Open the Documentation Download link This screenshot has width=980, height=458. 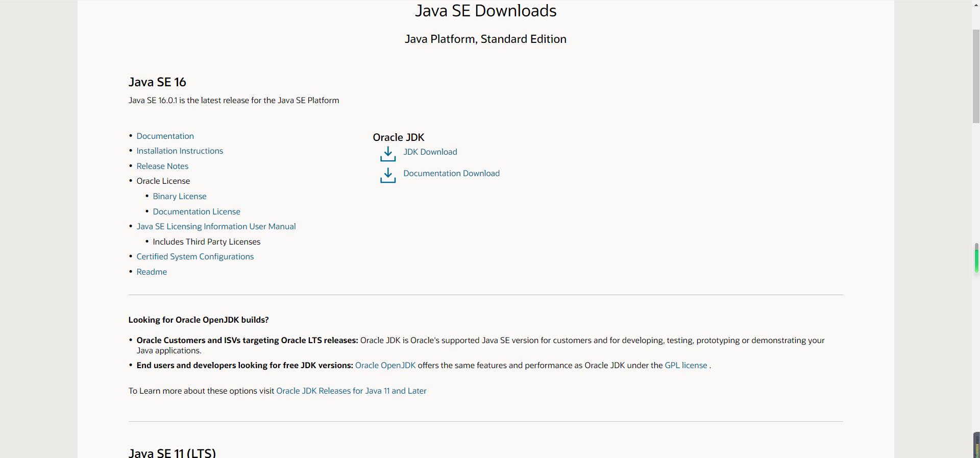tap(451, 173)
